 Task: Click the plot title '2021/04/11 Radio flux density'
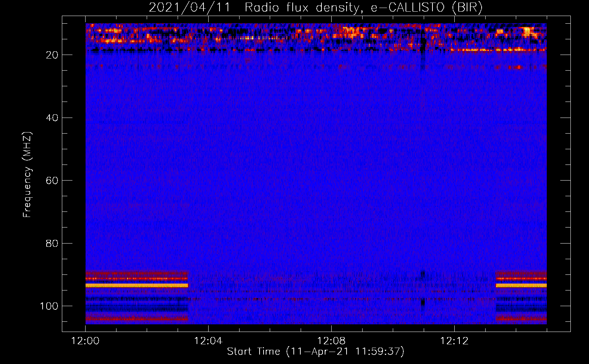[316, 8]
